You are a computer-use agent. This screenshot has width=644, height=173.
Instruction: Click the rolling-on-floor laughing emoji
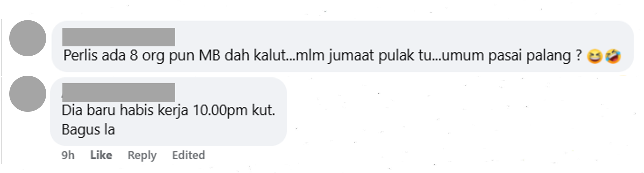click(613, 56)
